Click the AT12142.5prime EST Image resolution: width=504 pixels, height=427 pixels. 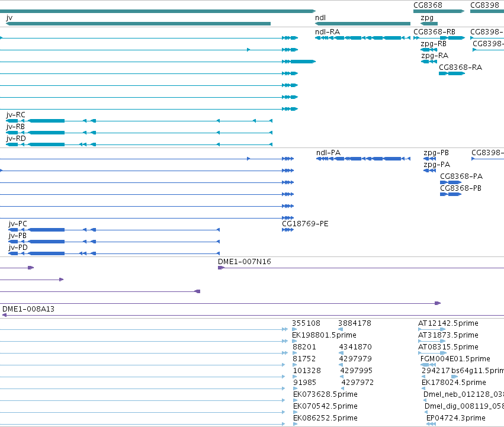click(432, 329)
